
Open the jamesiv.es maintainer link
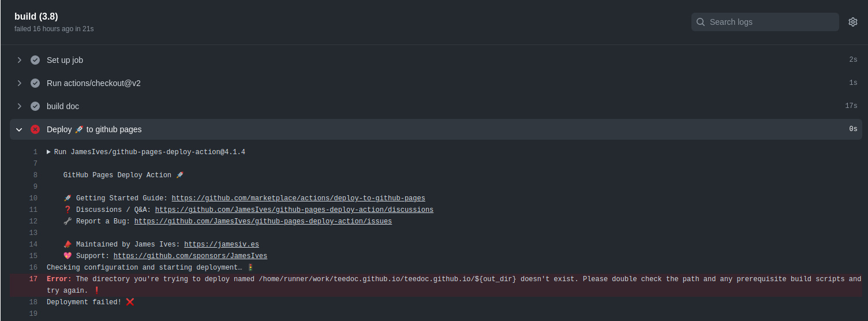(221, 244)
